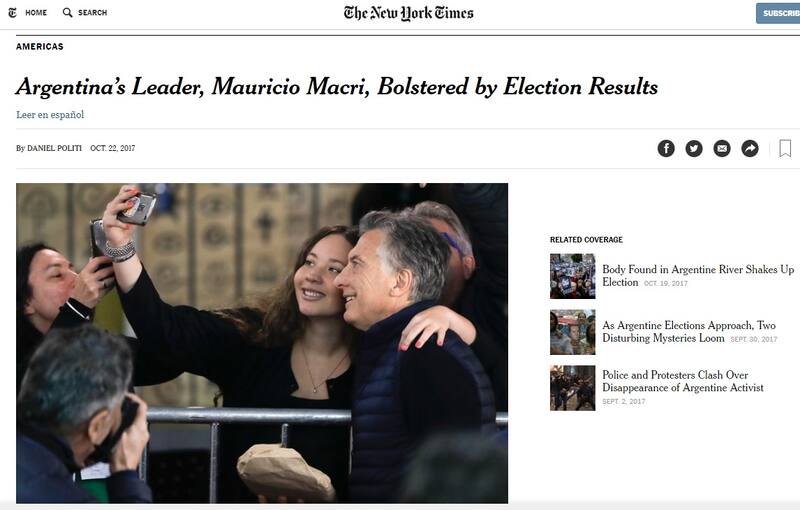Go to HOME in the top bar
The height and width of the screenshot is (510, 800).
coord(36,13)
